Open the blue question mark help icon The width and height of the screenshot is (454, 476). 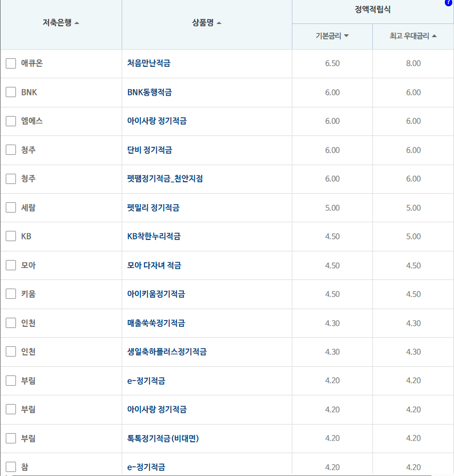[x=448, y=3]
